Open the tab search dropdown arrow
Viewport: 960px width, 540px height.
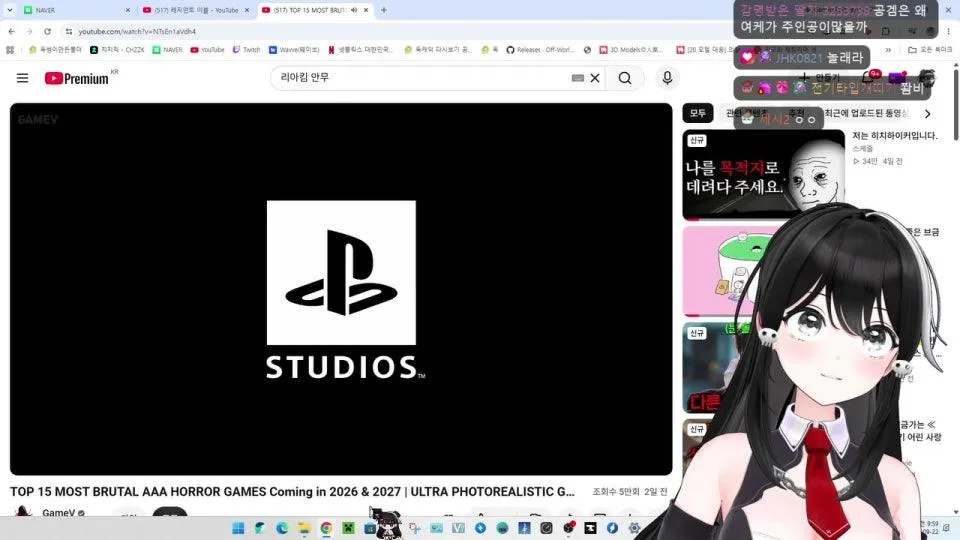point(9,10)
